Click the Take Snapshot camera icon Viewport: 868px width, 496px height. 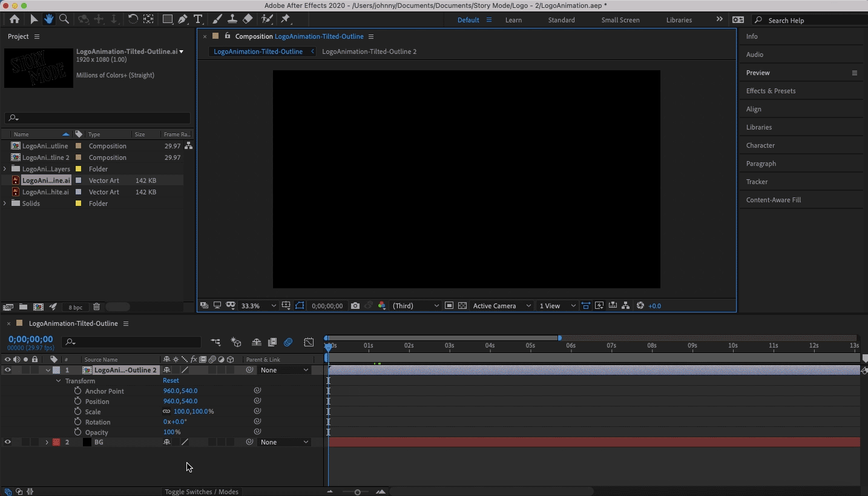click(355, 306)
